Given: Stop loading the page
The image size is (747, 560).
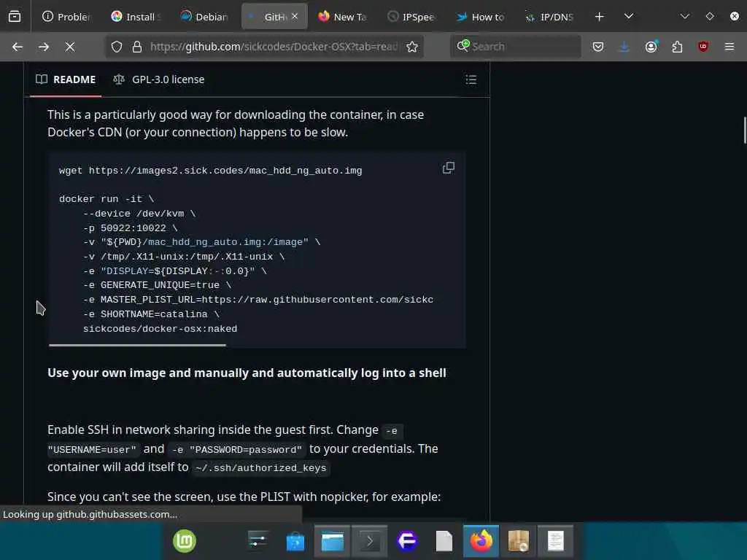Looking at the screenshot, I should (x=70, y=47).
